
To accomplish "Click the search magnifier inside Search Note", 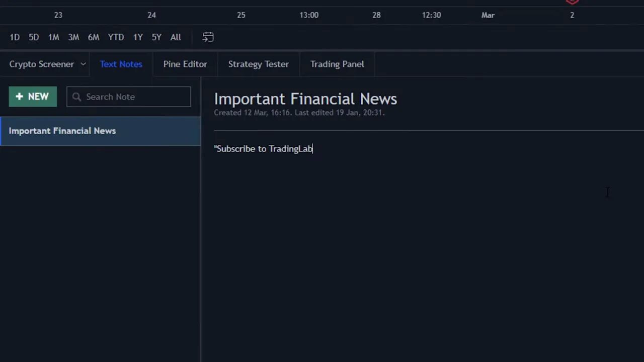I will [76, 97].
